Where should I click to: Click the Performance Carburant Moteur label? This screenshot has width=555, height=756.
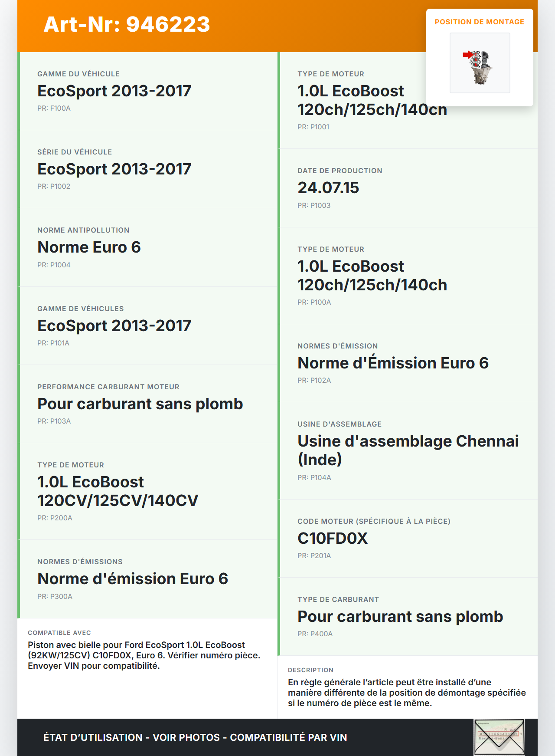coord(108,387)
